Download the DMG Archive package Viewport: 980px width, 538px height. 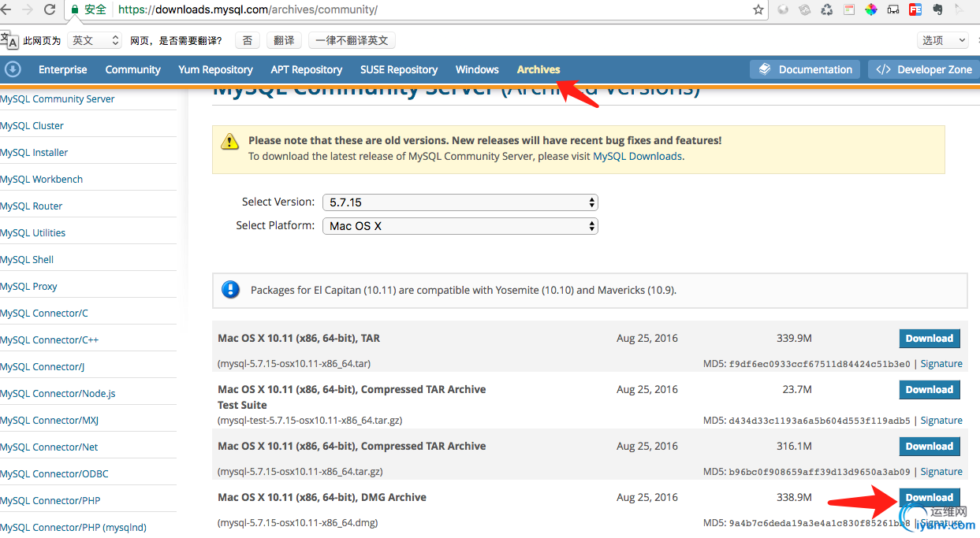pyautogui.click(x=930, y=498)
